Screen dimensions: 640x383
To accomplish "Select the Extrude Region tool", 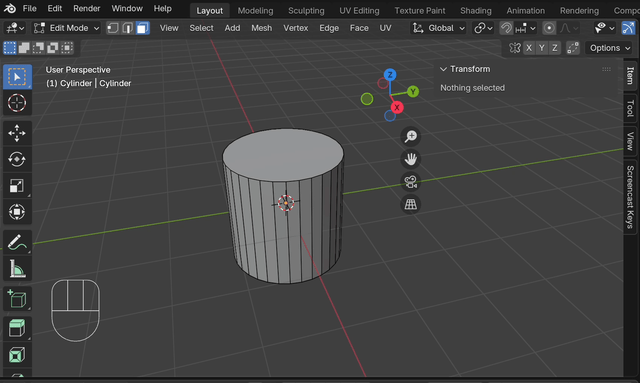I will point(17,328).
